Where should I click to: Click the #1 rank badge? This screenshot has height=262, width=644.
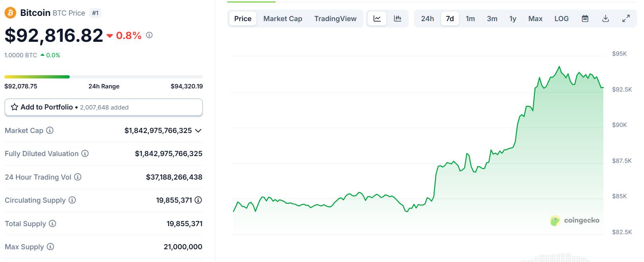(x=95, y=13)
